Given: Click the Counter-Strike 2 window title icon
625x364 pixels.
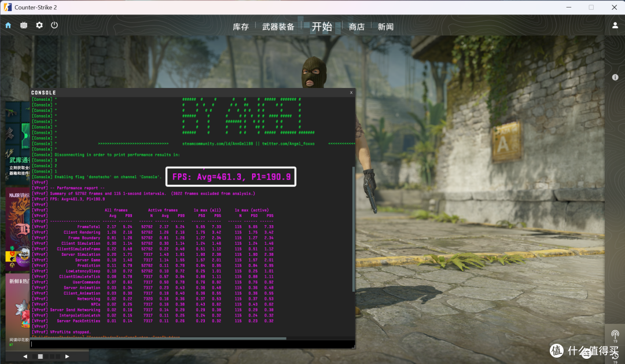Looking at the screenshot, I should [8, 7].
